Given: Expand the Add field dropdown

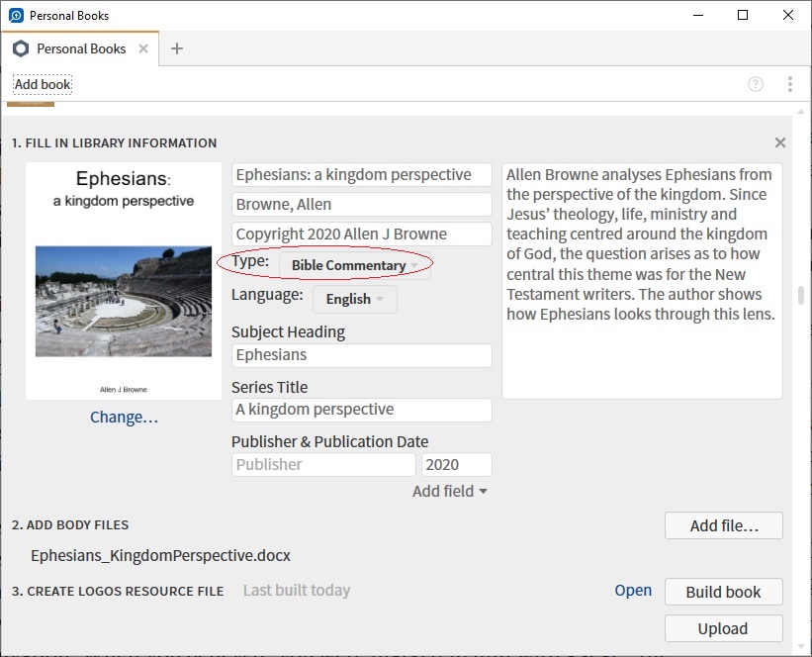Looking at the screenshot, I should coord(450,491).
